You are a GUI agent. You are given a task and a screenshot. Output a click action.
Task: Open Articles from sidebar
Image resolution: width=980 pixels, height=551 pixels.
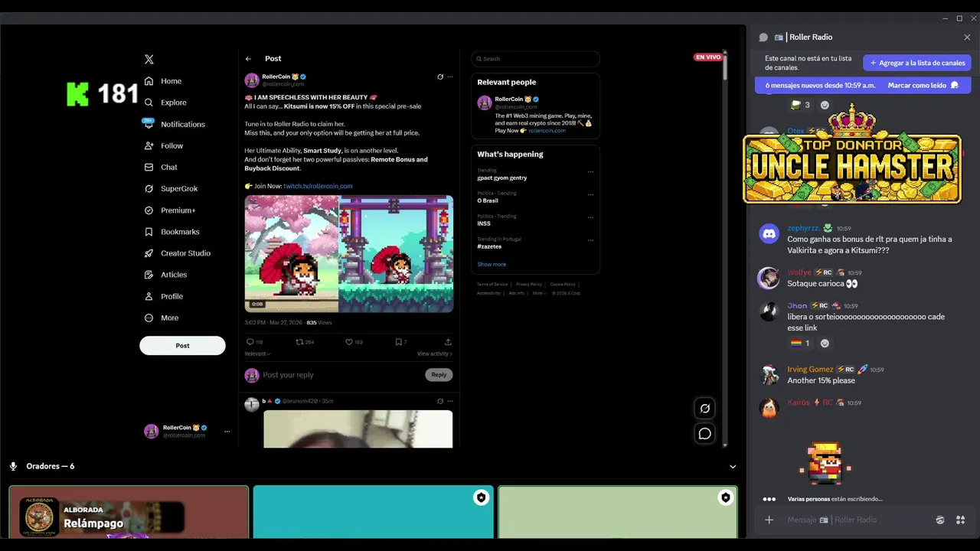165,274
